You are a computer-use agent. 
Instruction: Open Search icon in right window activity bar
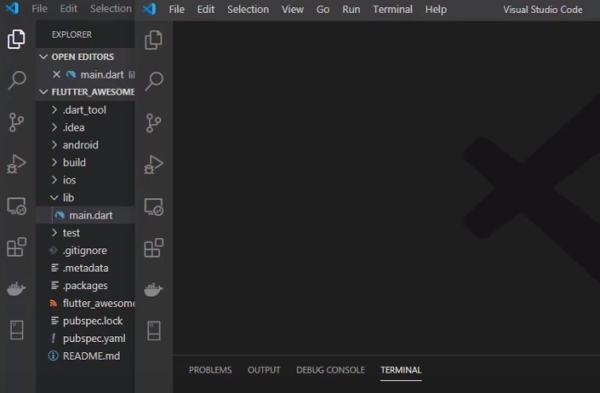(x=154, y=81)
